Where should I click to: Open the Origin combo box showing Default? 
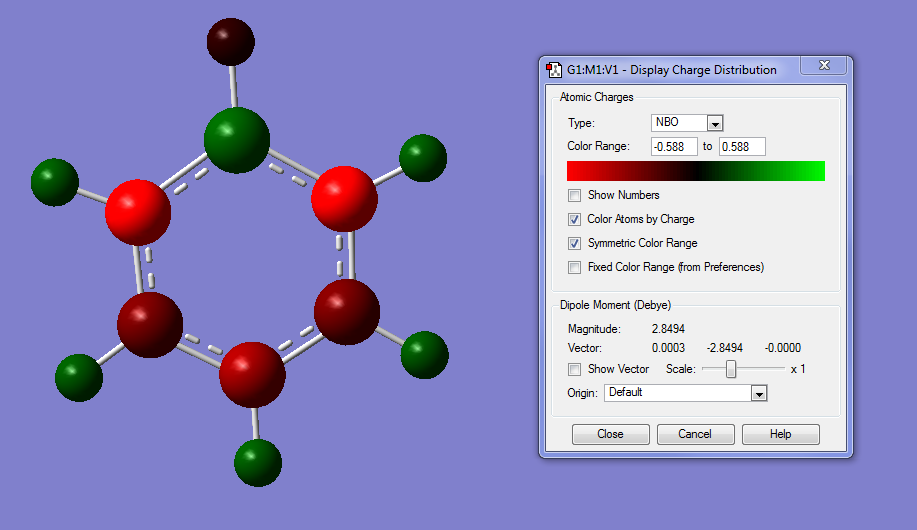click(685, 393)
